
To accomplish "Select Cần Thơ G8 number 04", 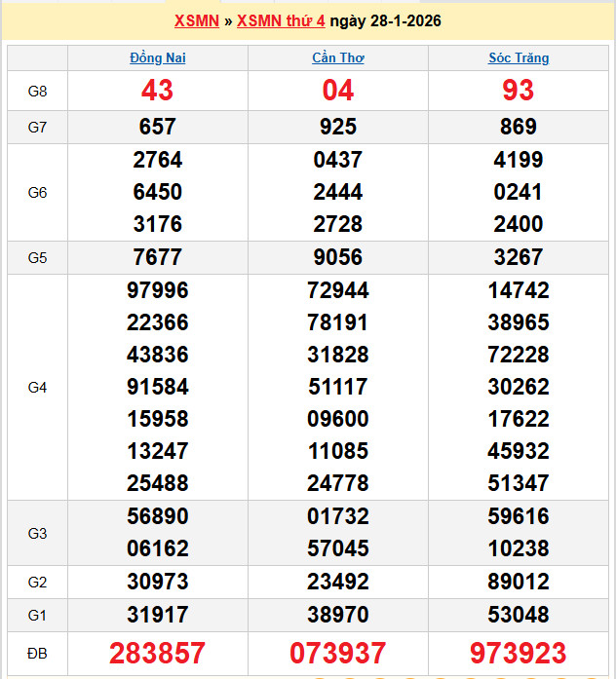I will click(337, 91).
